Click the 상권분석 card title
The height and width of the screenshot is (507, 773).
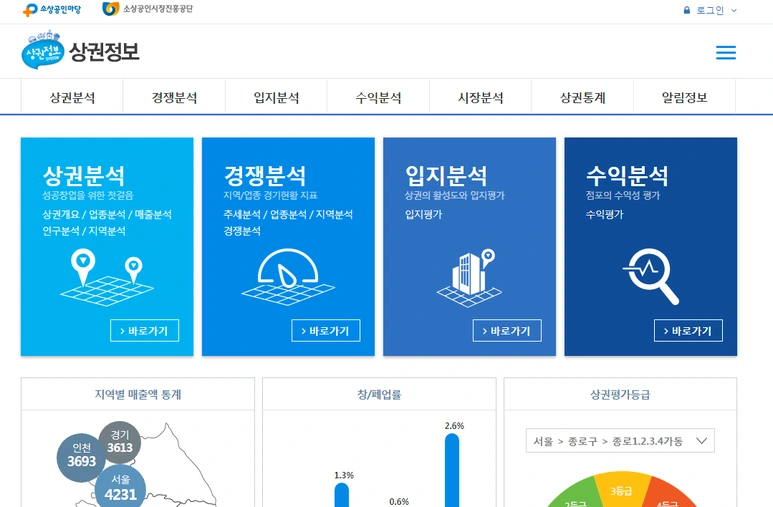[x=84, y=175]
